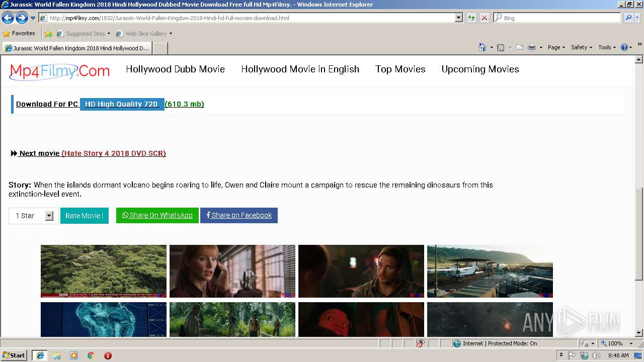This screenshot has height=362, width=644.
Task: Open Next movie Hate Story 4 link
Action: tap(88, 153)
